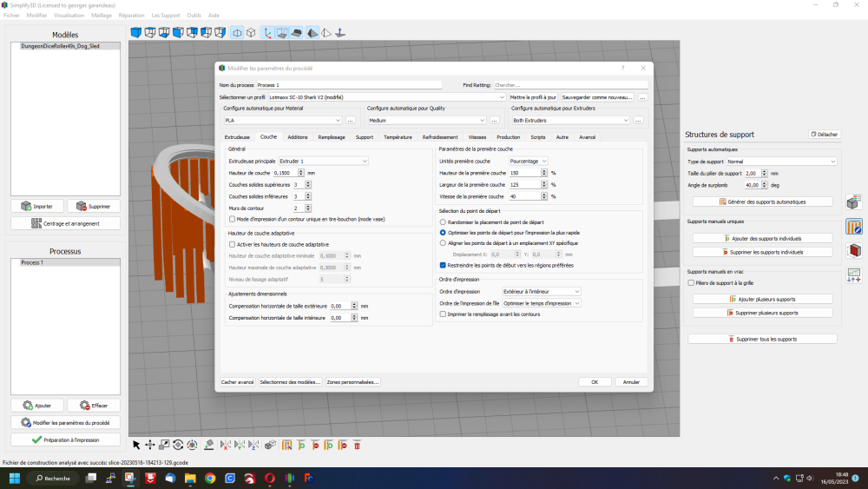Select Randomiser le placement de point de départ
868x489 pixels.
pyautogui.click(x=443, y=222)
